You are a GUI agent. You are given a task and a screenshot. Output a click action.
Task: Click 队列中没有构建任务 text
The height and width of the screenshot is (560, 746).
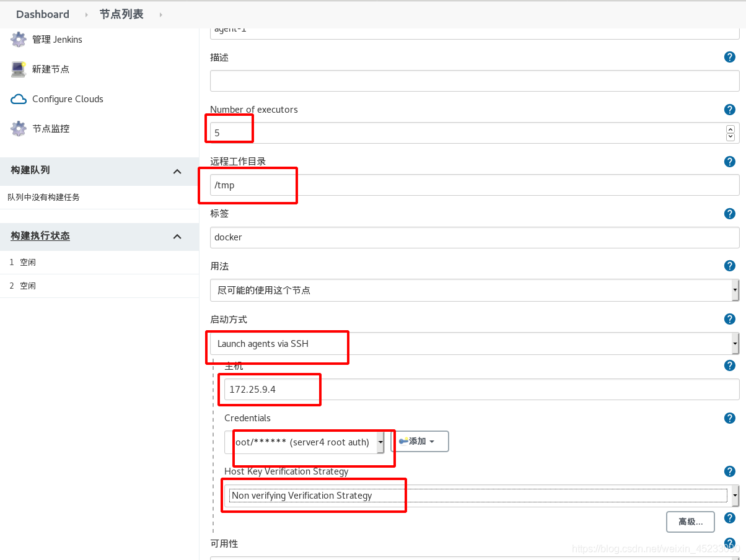(43, 198)
